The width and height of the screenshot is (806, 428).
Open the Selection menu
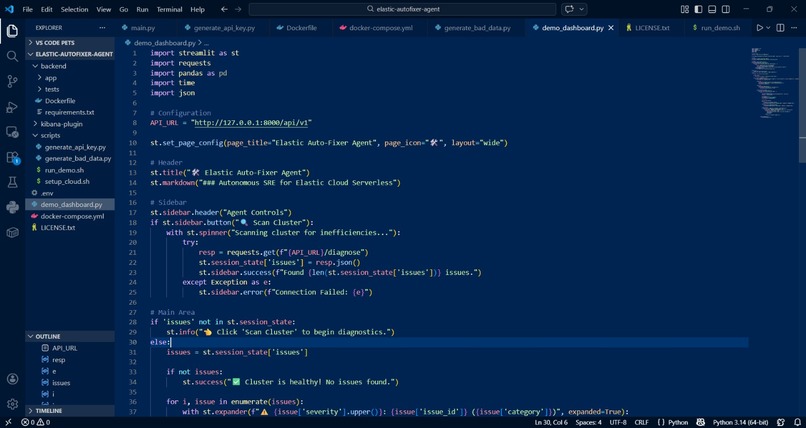(75, 9)
